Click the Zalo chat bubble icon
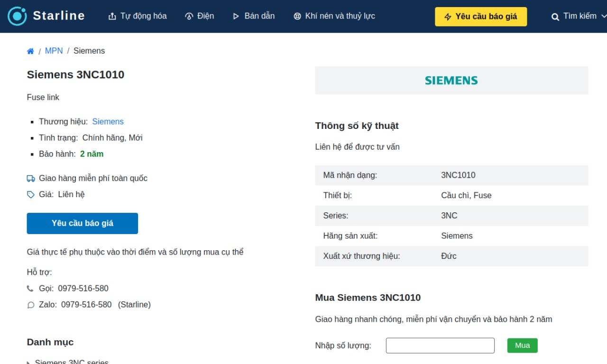The image size is (607, 364). tap(31, 305)
